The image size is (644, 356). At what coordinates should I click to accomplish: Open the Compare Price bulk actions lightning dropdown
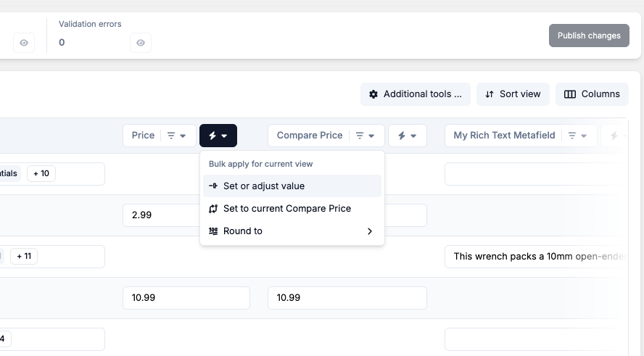(x=407, y=136)
